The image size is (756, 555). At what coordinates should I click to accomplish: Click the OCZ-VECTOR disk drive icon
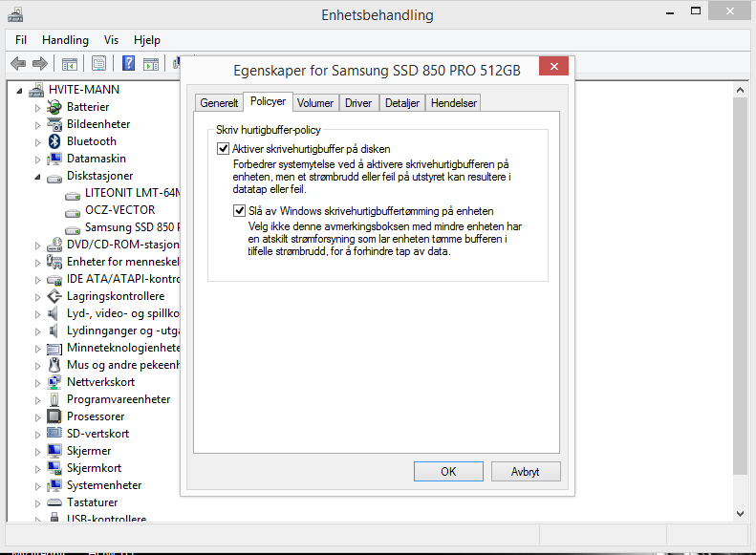[x=73, y=213]
